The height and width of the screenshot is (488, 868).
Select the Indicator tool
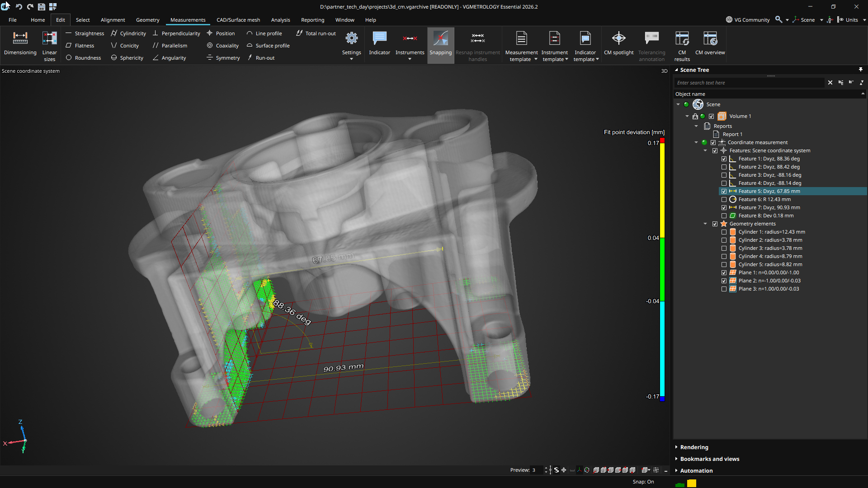(379, 44)
